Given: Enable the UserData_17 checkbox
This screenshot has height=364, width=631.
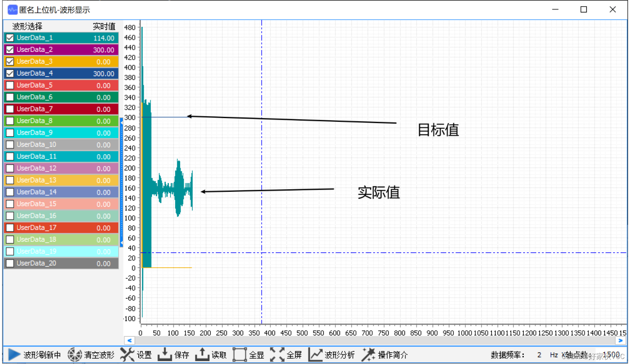Looking at the screenshot, I should point(10,227).
